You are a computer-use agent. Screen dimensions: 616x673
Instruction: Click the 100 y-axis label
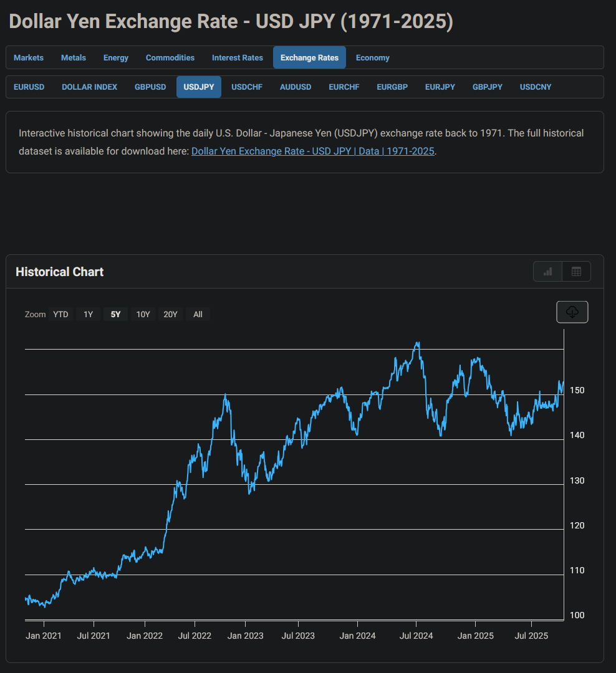(x=577, y=615)
